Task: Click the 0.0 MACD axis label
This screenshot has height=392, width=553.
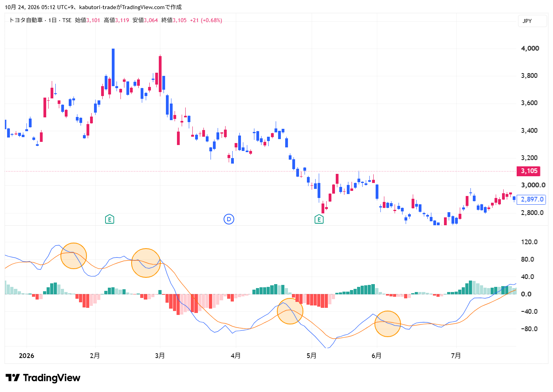Action: coord(526,294)
